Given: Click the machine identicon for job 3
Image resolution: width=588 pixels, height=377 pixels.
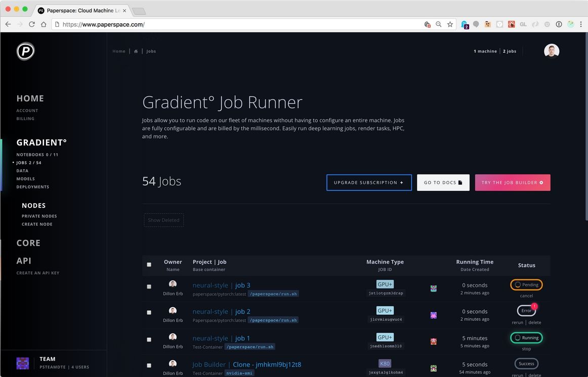Looking at the screenshot, I should (434, 288).
